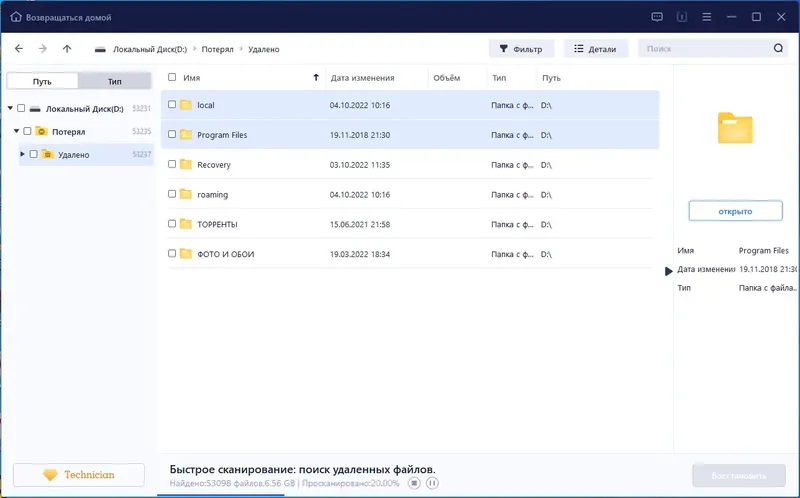Open the Фильтр filter button

pos(521,49)
